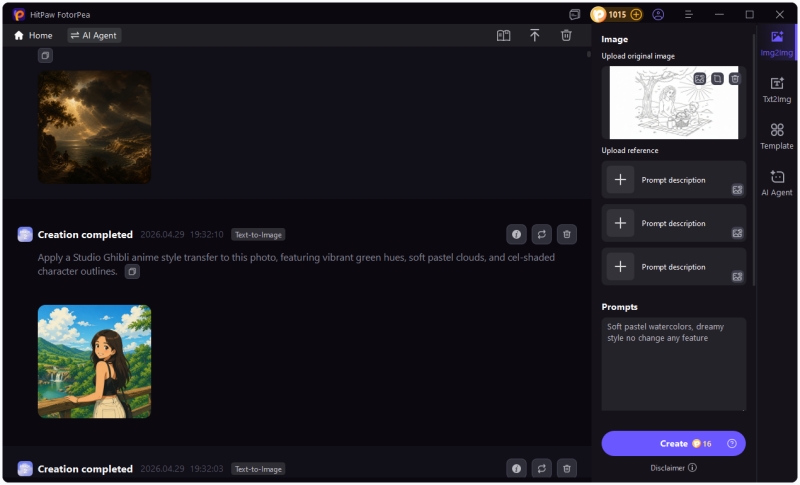Open the hamburger menu in the title bar
The width and height of the screenshot is (800, 485).
688,14
